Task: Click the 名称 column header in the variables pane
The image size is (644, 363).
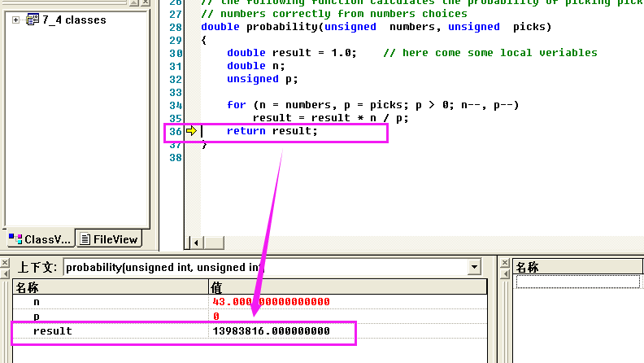Action: (x=111, y=287)
